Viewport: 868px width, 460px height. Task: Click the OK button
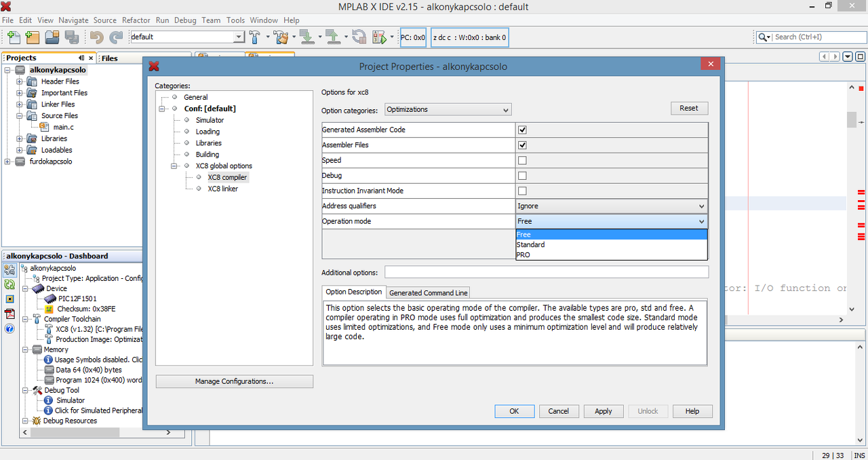(514, 411)
